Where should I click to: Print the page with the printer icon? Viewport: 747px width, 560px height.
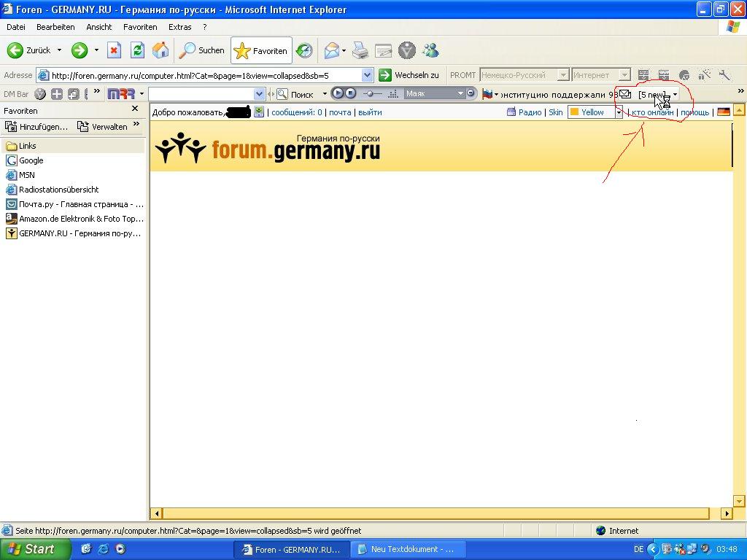tap(360, 50)
